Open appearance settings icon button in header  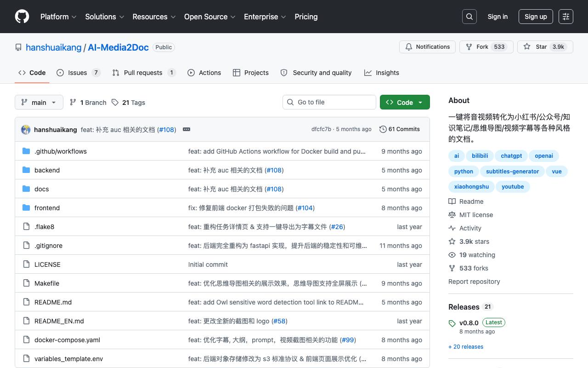pyautogui.click(x=566, y=17)
